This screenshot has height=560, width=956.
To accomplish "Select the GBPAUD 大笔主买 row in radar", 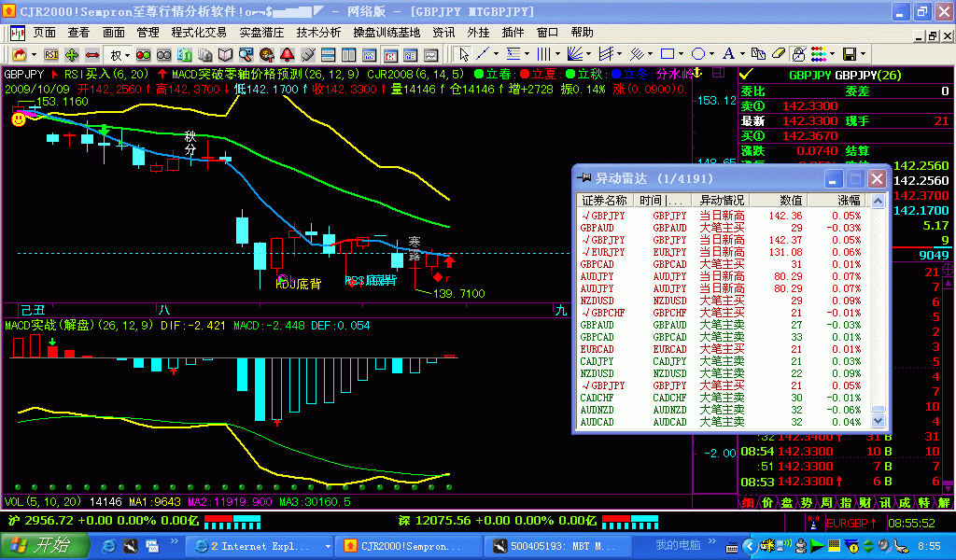I will [x=724, y=228].
